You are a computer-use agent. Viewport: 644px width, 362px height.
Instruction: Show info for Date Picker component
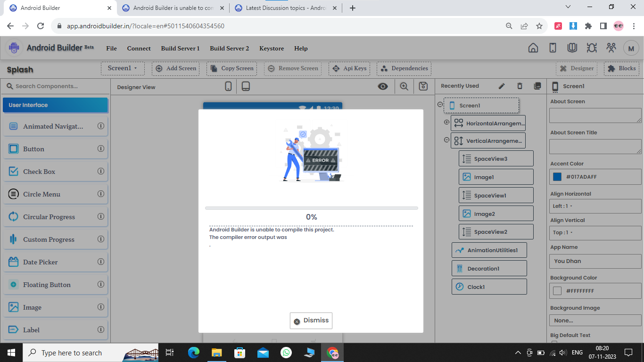click(x=100, y=262)
